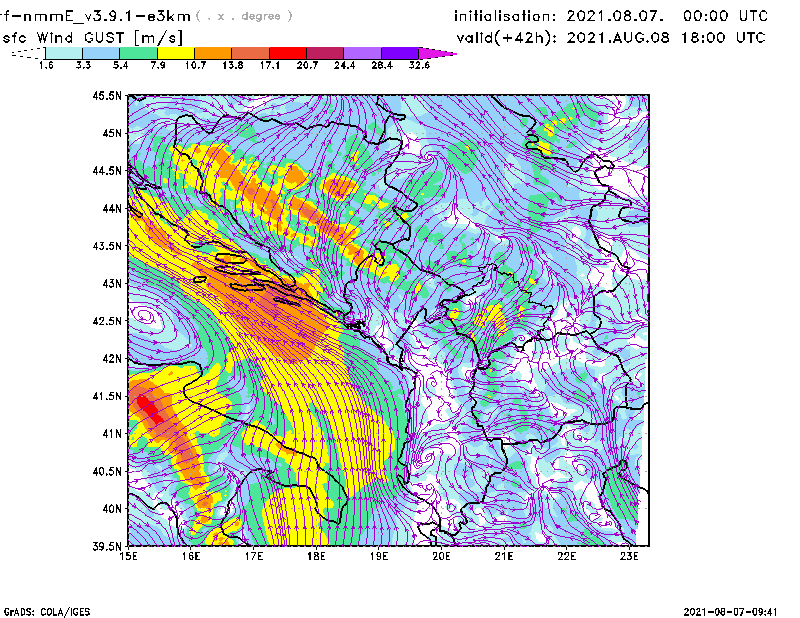Click the 16E longitude axis label
The width and height of the screenshot is (800, 618).
coord(191,556)
